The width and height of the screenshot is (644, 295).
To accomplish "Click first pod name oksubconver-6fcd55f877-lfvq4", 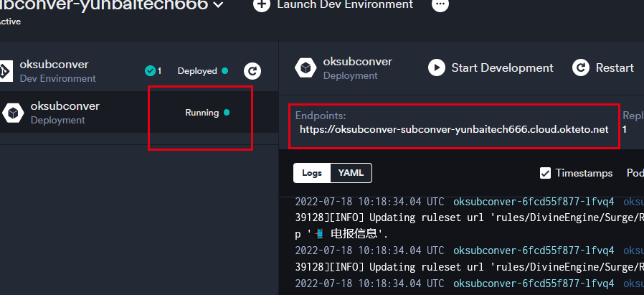I will (534, 202).
